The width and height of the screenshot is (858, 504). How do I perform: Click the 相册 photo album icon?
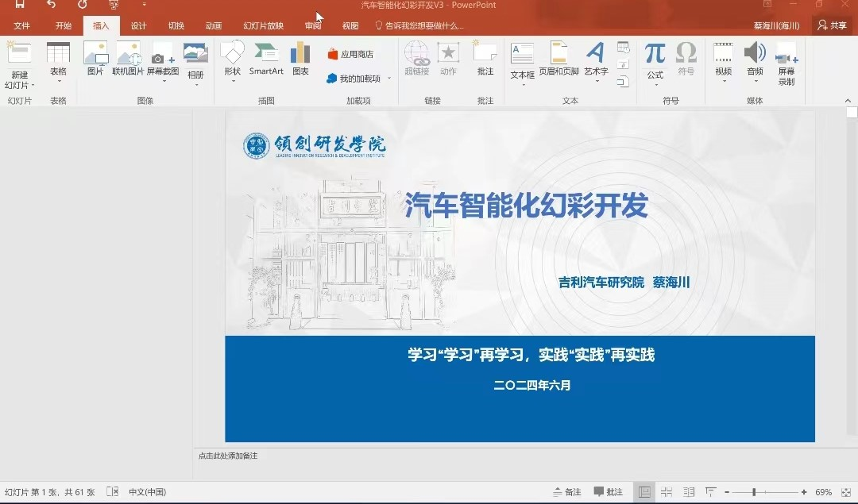tap(195, 53)
